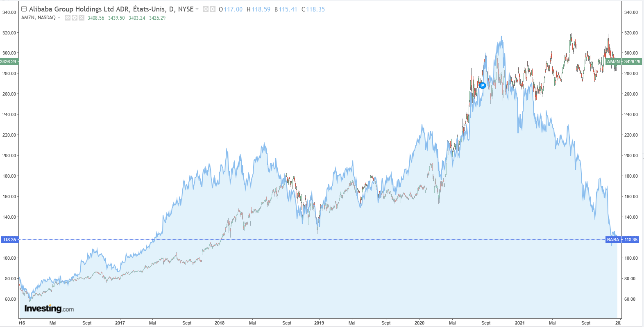Remove the AMZN comparison with the X icon
The image size is (644, 327).
tap(82, 18)
